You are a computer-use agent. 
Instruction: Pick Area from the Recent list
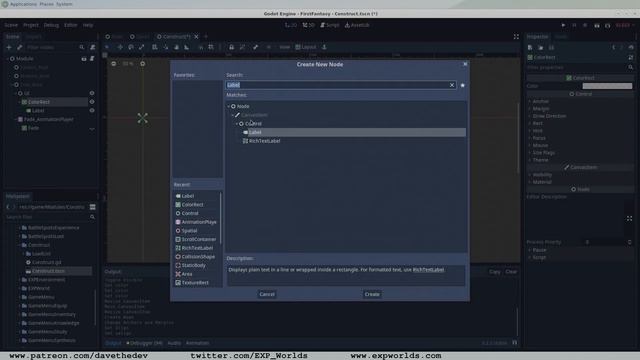point(187,274)
